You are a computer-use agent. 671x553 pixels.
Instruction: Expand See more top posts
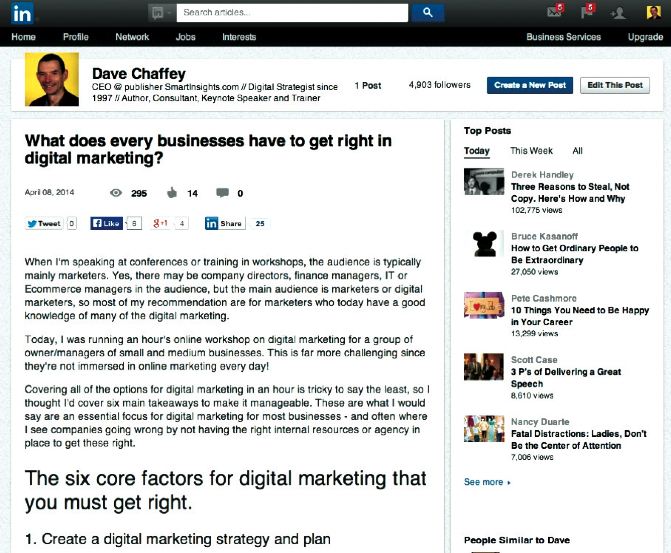(x=487, y=482)
